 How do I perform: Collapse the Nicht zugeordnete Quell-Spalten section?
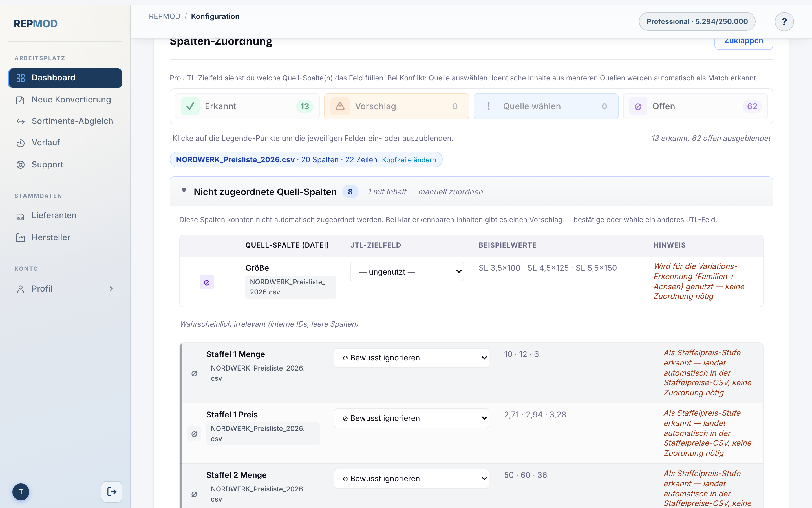(184, 191)
